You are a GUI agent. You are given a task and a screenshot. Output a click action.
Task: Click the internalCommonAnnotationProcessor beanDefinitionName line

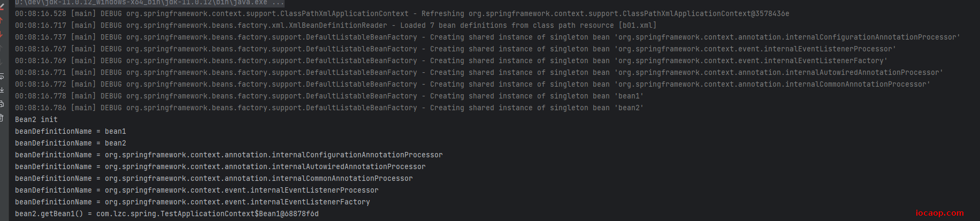coord(214,178)
